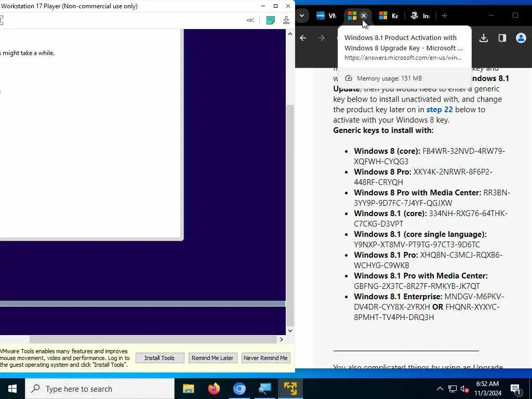
Task: Show hidden system tray icons
Action: tap(440, 389)
